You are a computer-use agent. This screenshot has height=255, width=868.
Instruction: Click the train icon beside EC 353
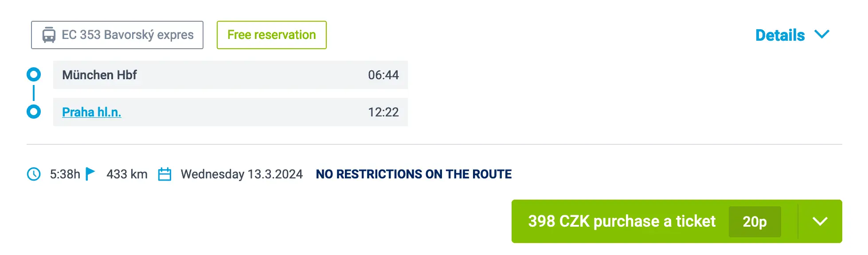coord(49,35)
